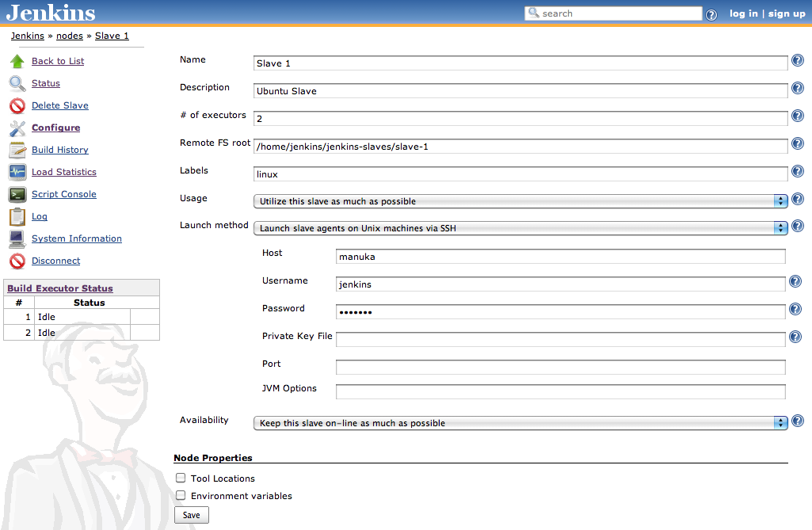812x530 pixels.
Task: Click the nodes breadcrumb link
Action: pos(70,36)
